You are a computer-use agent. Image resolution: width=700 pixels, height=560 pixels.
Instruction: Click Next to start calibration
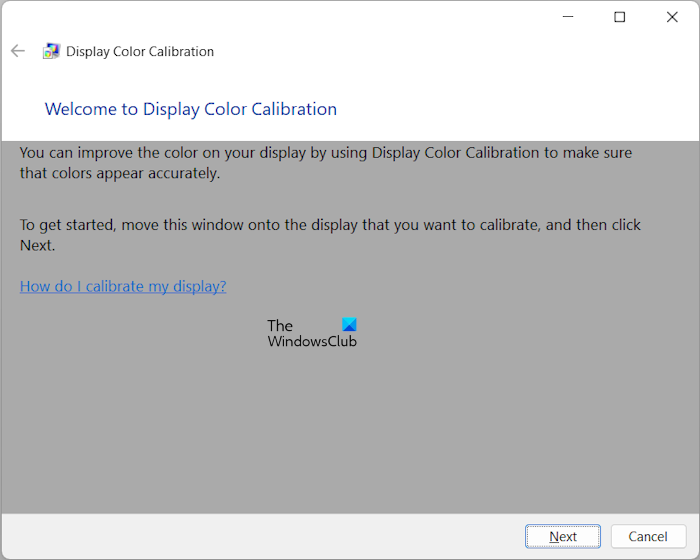click(562, 536)
